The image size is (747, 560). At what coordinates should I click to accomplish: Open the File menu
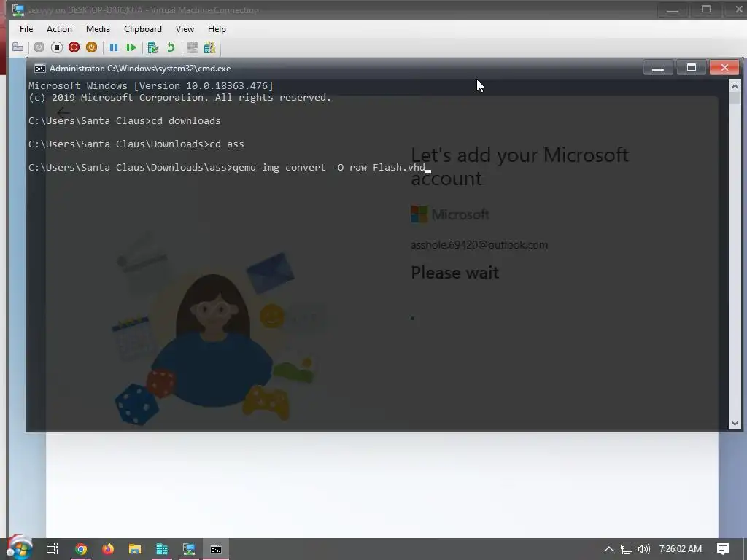(x=26, y=29)
